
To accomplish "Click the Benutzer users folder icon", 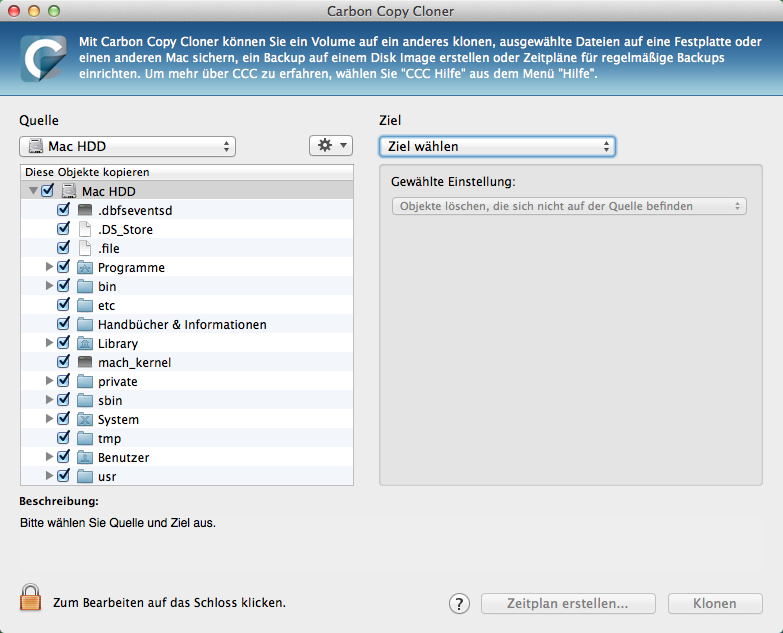I will coord(85,457).
